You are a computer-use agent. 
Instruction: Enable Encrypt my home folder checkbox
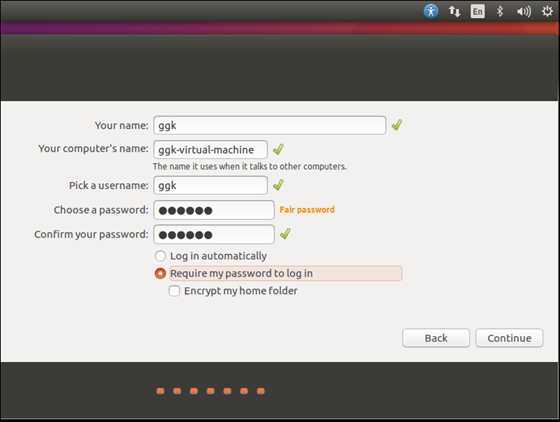point(174,291)
